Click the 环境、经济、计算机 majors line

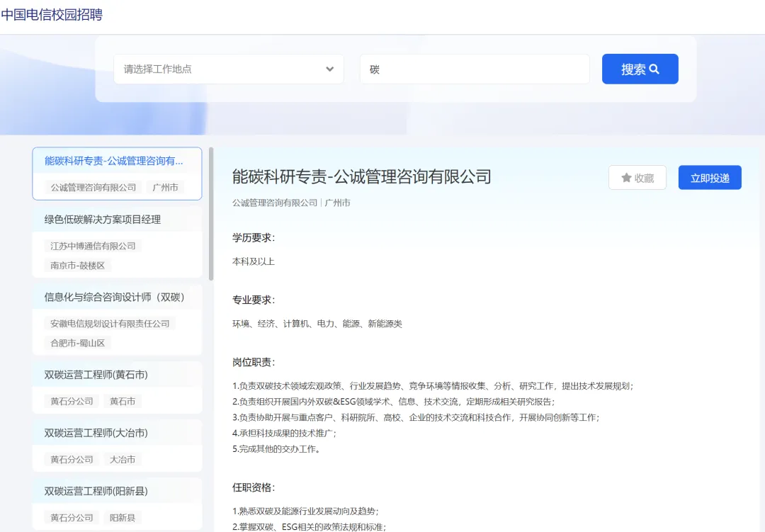point(317,324)
